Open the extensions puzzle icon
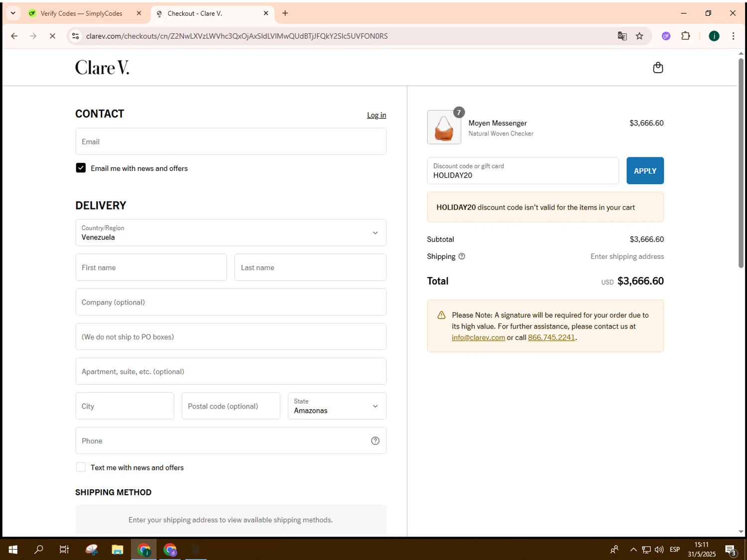Viewport: 747px width, 560px height. click(x=686, y=36)
